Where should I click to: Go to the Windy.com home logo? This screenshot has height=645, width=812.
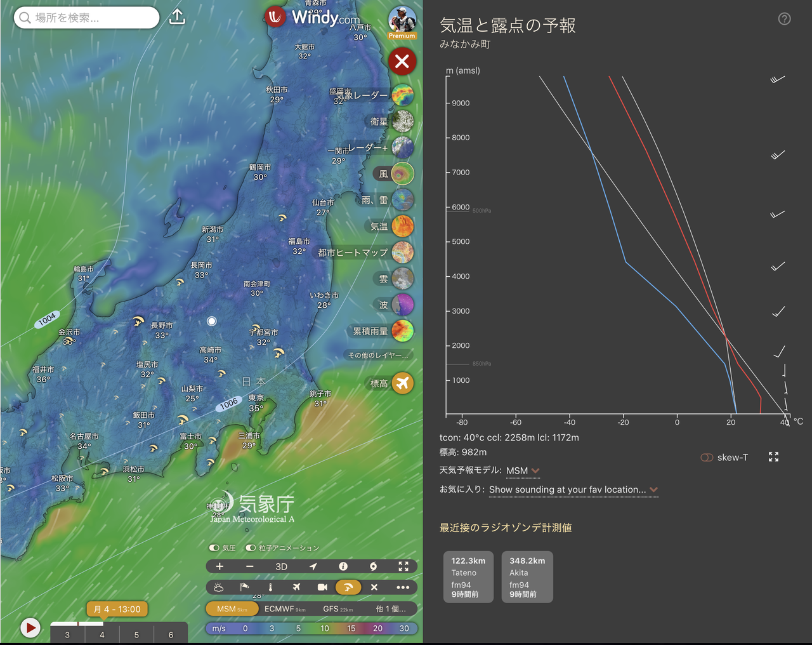(x=312, y=17)
